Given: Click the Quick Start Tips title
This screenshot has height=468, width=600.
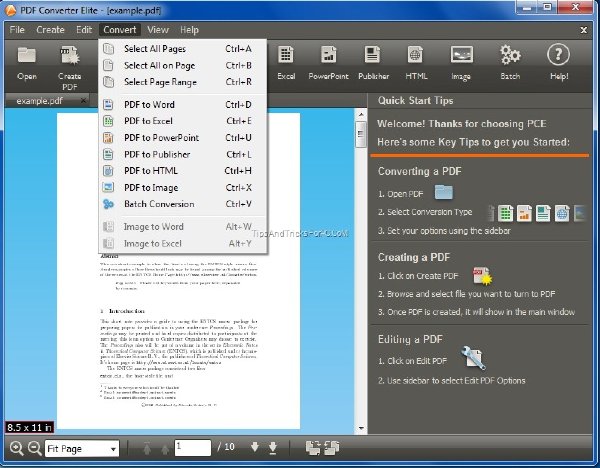Looking at the screenshot, I should 416,101.
